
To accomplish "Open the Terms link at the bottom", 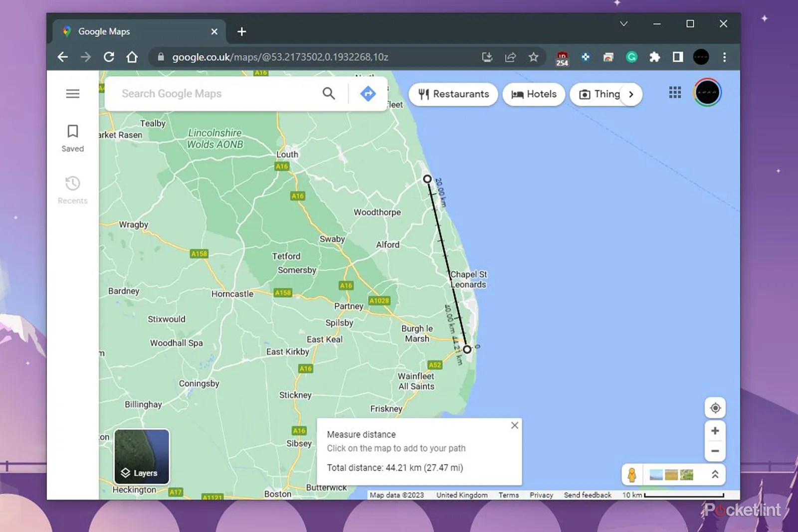I will point(508,495).
